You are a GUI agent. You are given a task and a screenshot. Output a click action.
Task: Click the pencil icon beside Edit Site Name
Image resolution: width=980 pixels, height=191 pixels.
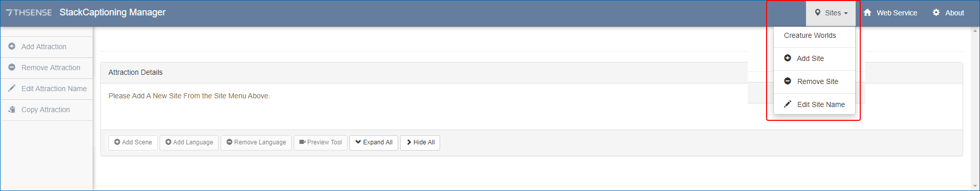pos(788,104)
